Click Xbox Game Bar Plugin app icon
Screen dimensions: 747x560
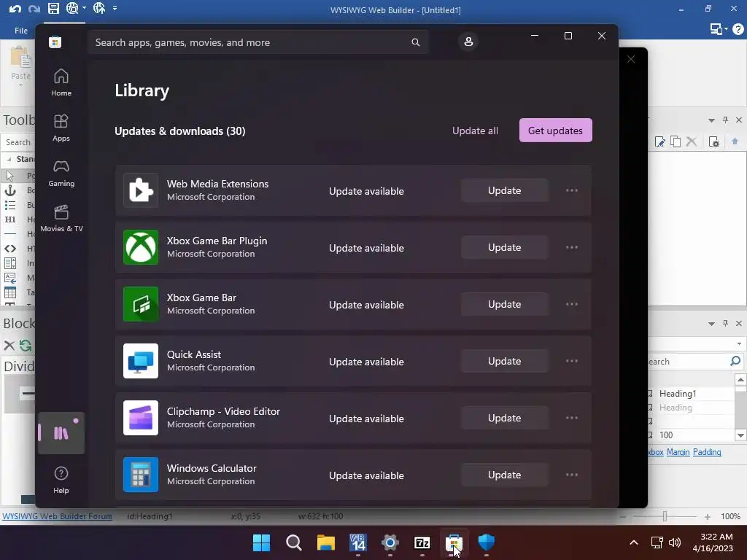tap(141, 247)
